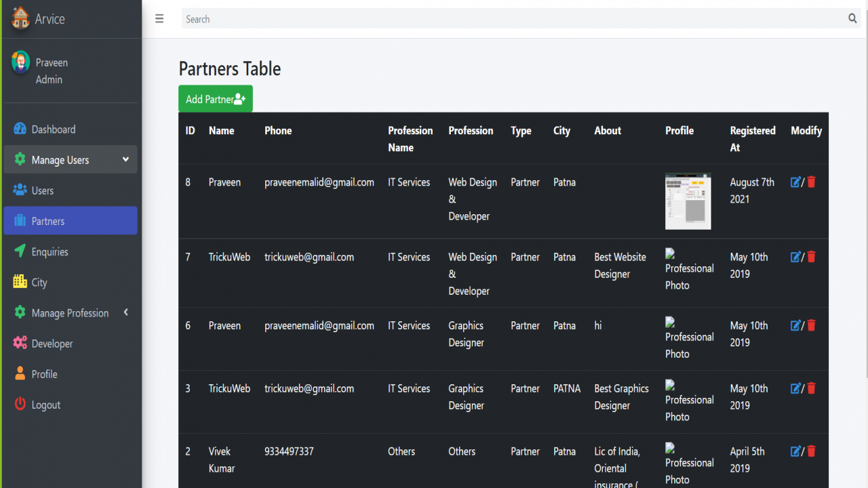The width and height of the screenshot is (868, 488).
Task: Click the PATNA city cell in row 3
Action: coord(567,388)
